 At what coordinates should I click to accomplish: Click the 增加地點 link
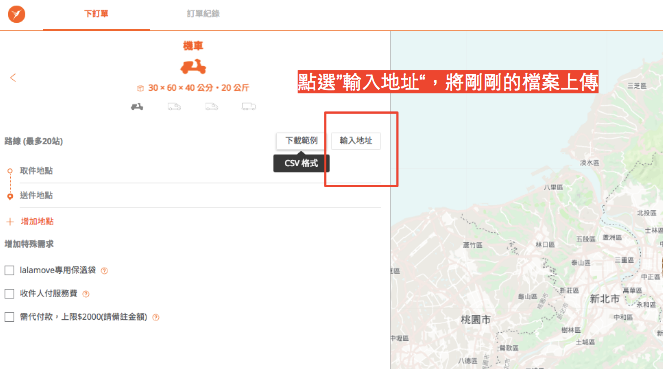pyautogui.click(x=37, y=221)
